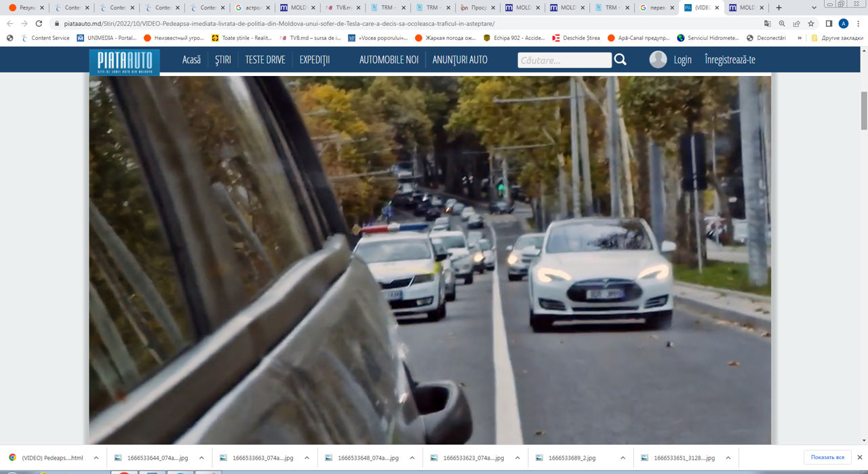The image size is (868, 474).
Task: Open the Другие закладки folder
Action: pyautogui.click(x=837, y=38)
